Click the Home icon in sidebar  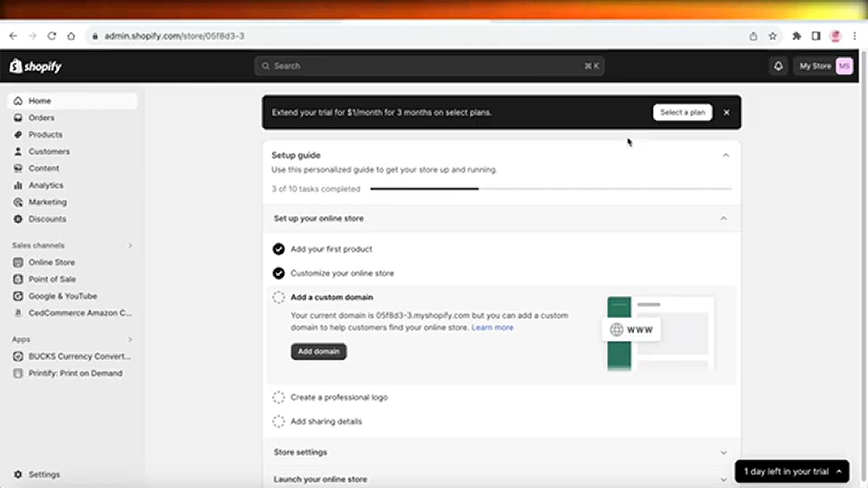click(x=18, y=101)
